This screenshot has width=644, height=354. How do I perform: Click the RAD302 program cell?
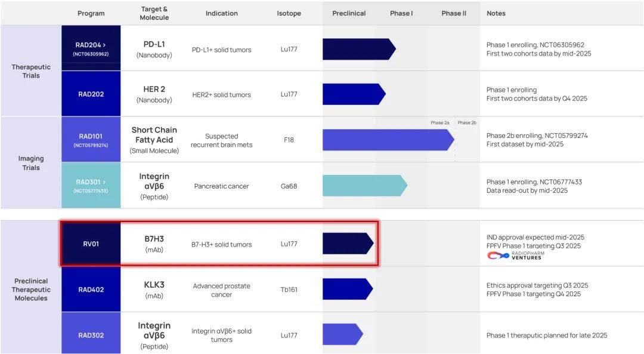tap(91, 335)
